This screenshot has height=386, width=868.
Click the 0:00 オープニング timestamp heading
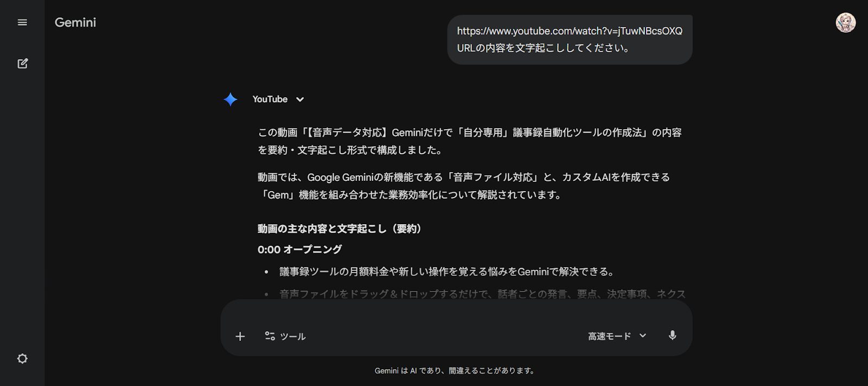(299, 250)
